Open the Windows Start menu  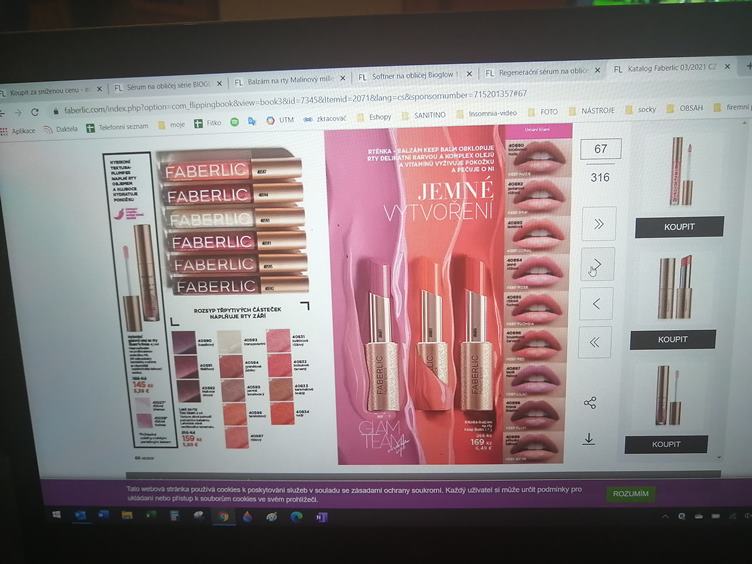click(56, 515)
